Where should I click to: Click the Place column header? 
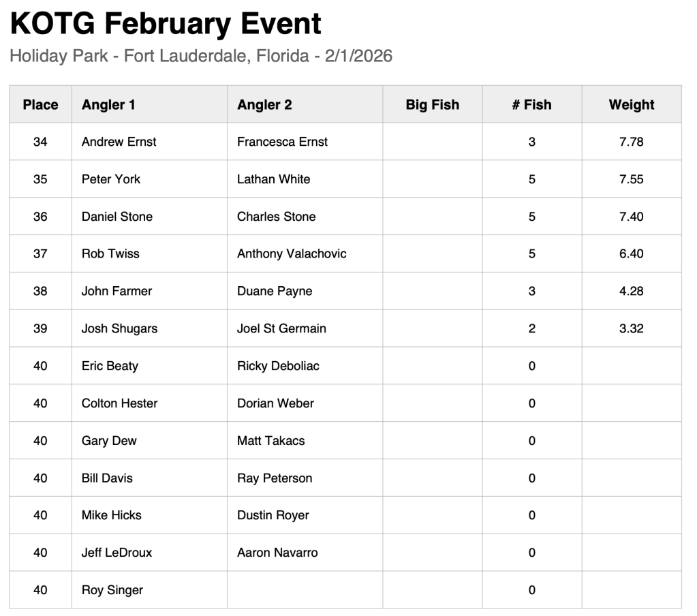pos(40,104)
